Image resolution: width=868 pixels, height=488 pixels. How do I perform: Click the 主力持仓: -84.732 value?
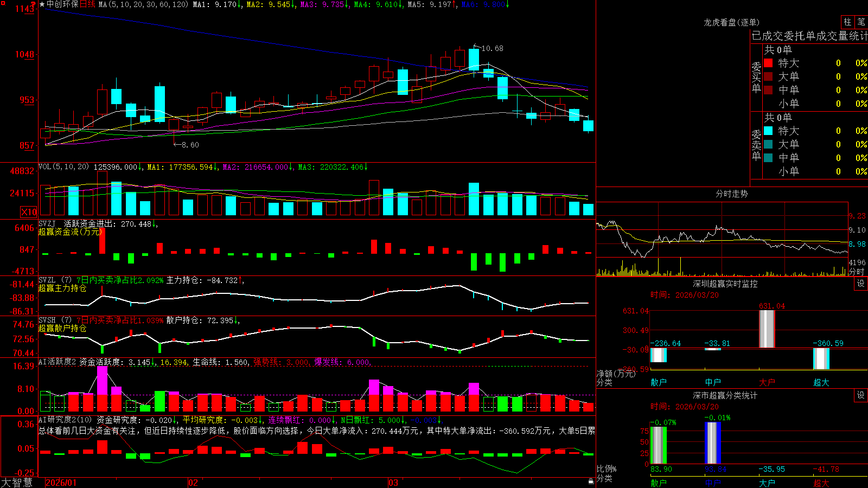(202, 280)
